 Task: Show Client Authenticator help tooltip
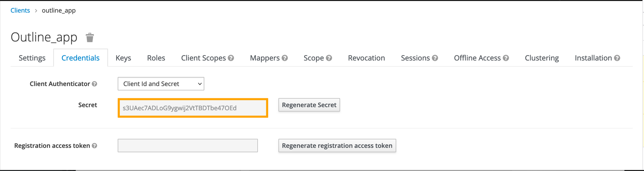click(94, 84)
